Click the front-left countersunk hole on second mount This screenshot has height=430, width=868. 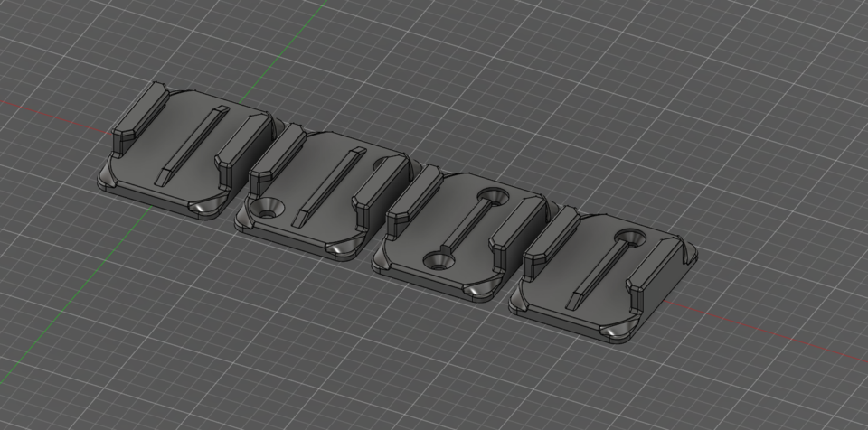coord(268,208)
